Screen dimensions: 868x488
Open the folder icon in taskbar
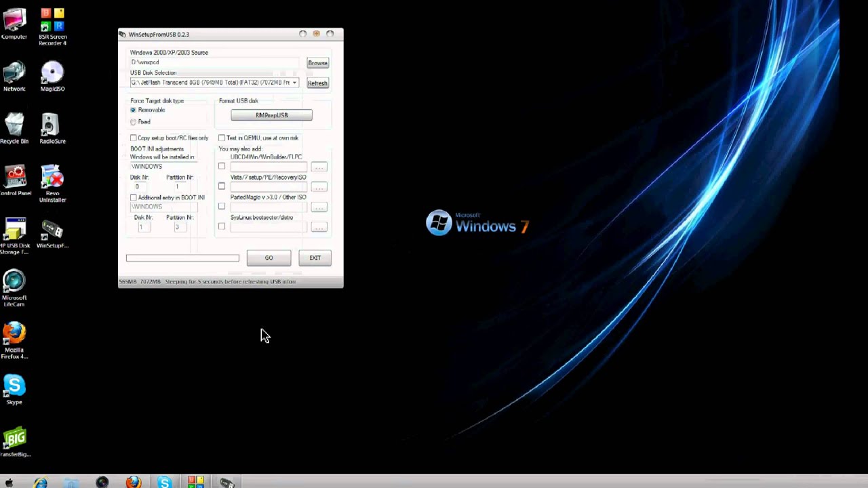[71, 482]
